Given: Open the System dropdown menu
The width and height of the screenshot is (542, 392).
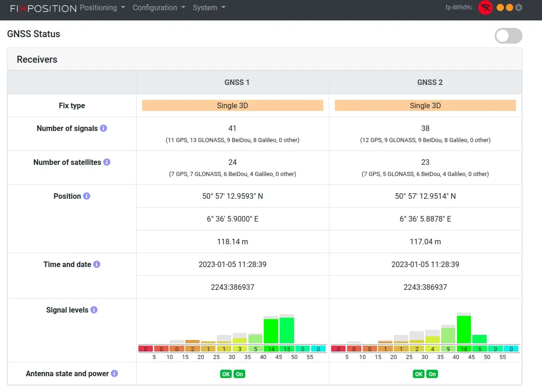Looking at the screenshot, I should point(209,8).
